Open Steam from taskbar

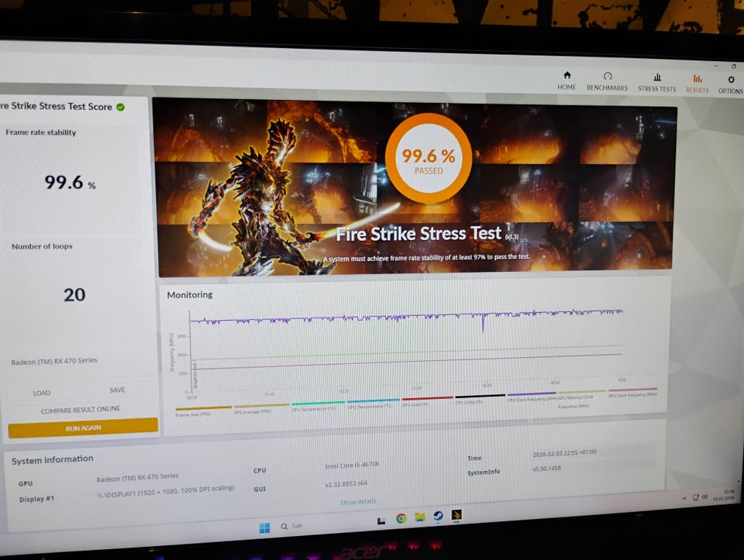(x=438, y=516)
